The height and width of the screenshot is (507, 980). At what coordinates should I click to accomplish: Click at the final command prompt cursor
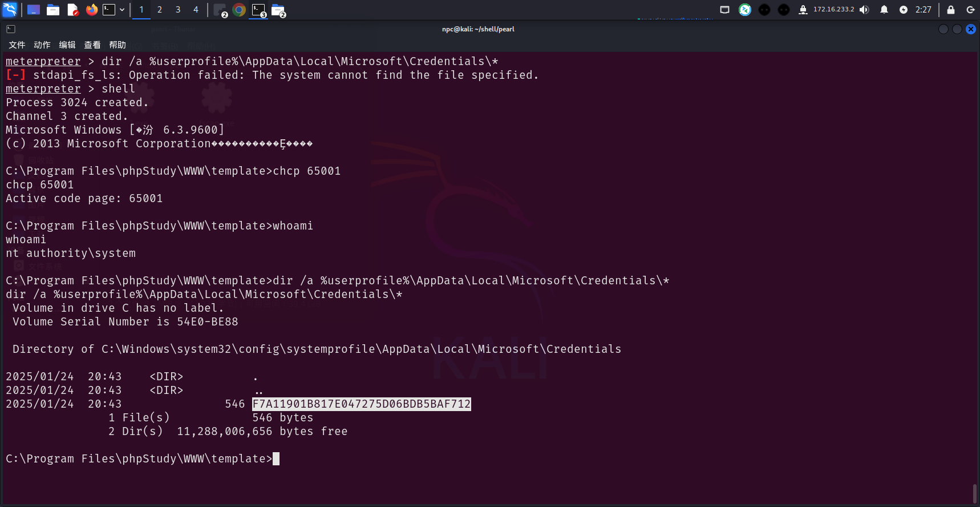point(276,459)
